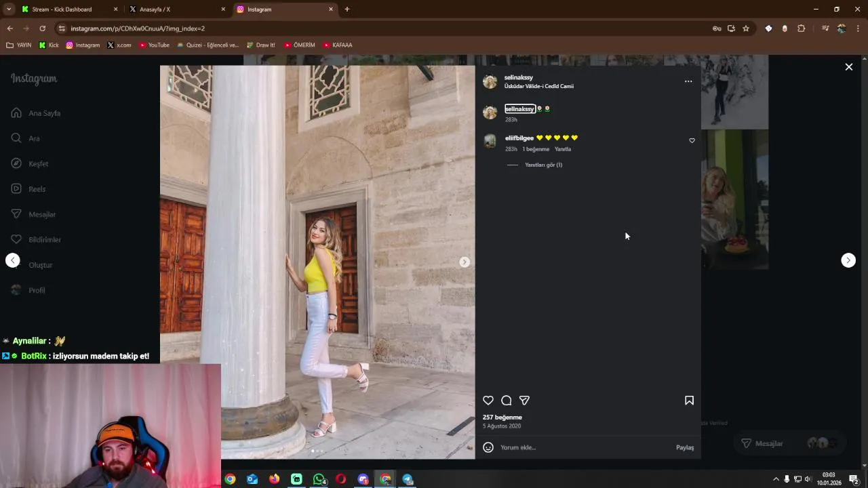Screen dimensions: 868x488
Task: Open the emoji picker in comment box
Action: point(488,447)
